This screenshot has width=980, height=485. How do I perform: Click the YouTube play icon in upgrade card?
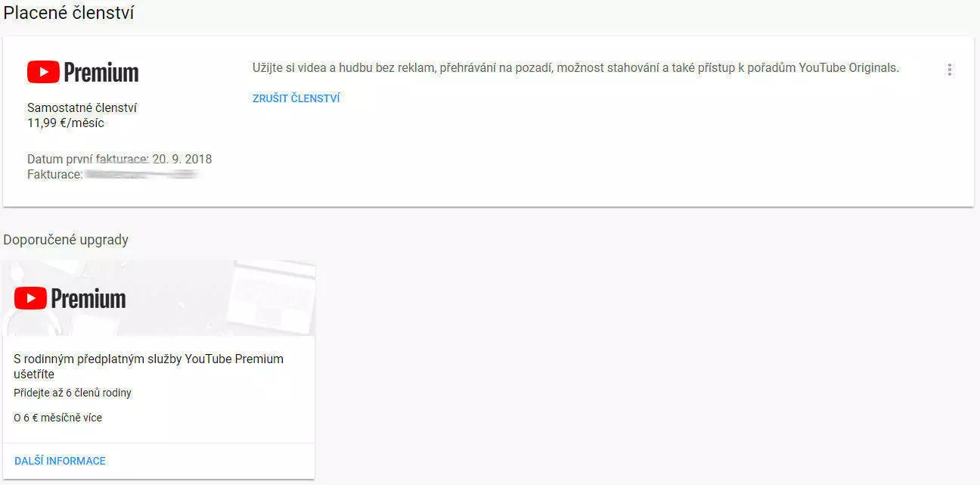coord(30,298)
